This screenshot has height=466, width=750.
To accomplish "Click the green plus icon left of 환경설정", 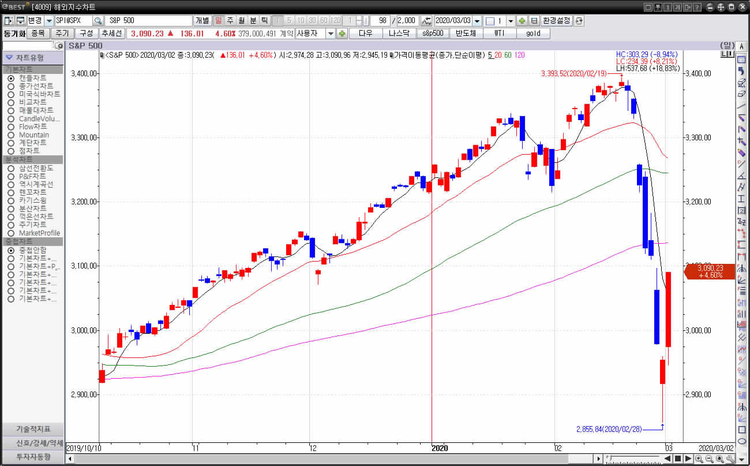I will point(522,21).
